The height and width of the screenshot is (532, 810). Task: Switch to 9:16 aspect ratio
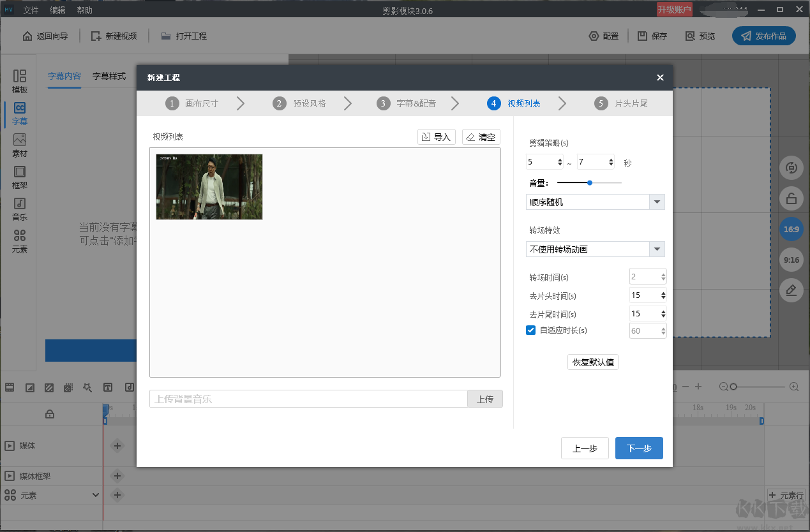coord(791,260)
